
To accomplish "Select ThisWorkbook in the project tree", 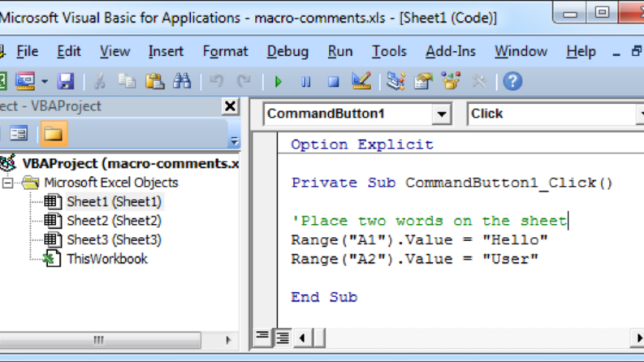I will (107, 259).
